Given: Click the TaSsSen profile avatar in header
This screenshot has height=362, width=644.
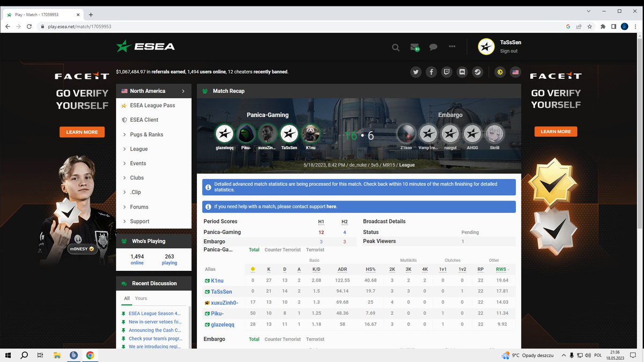Looking at the screenshot, I should (x=486, y=47).
